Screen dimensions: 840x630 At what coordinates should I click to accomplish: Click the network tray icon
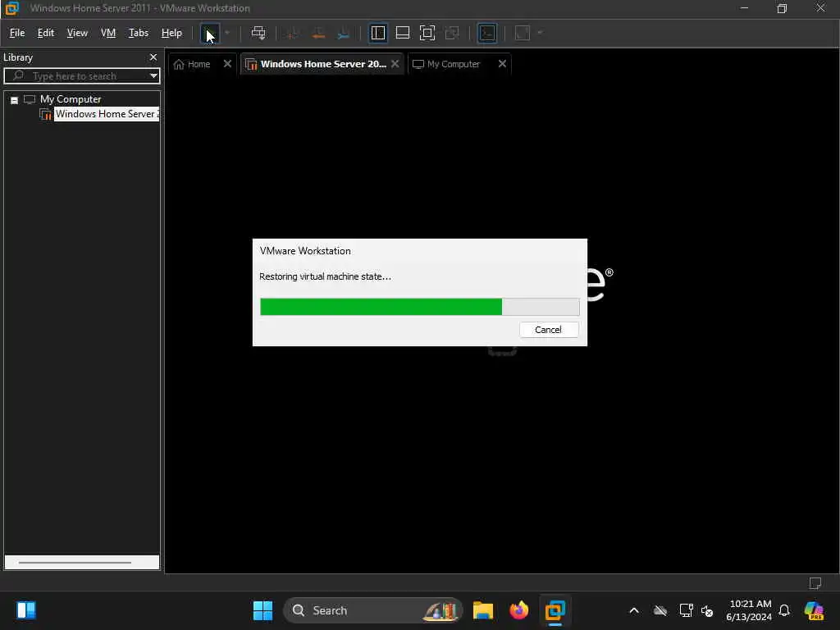coord(686,610)
